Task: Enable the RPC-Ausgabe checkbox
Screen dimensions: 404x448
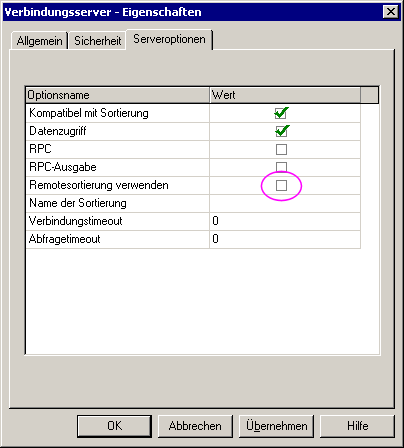Action: (x=281, y=167)
